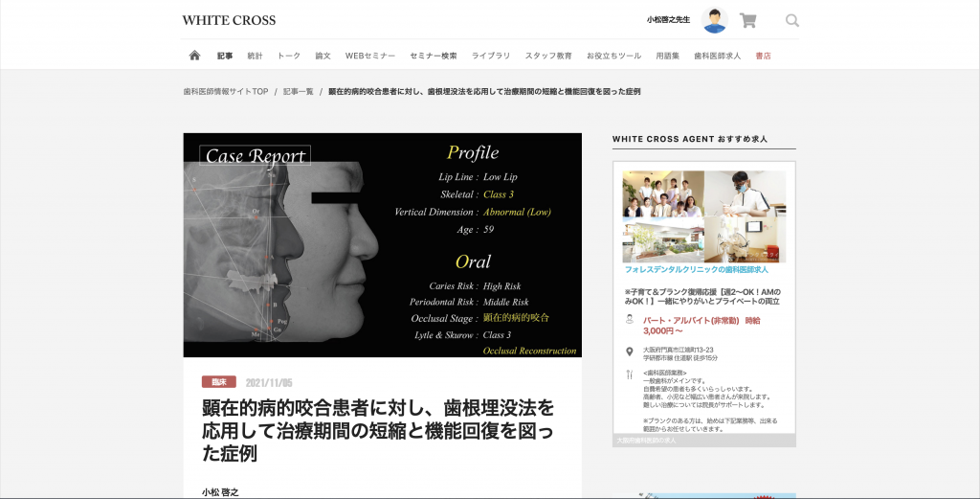Click the パート・アルバイト 時給3,000円 text

pos(702,325)
